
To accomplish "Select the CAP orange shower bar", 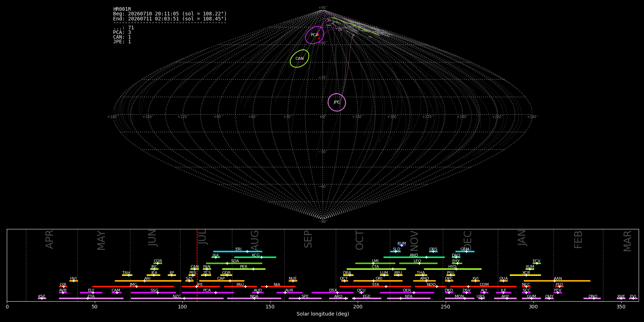I will tap(222, 281).
